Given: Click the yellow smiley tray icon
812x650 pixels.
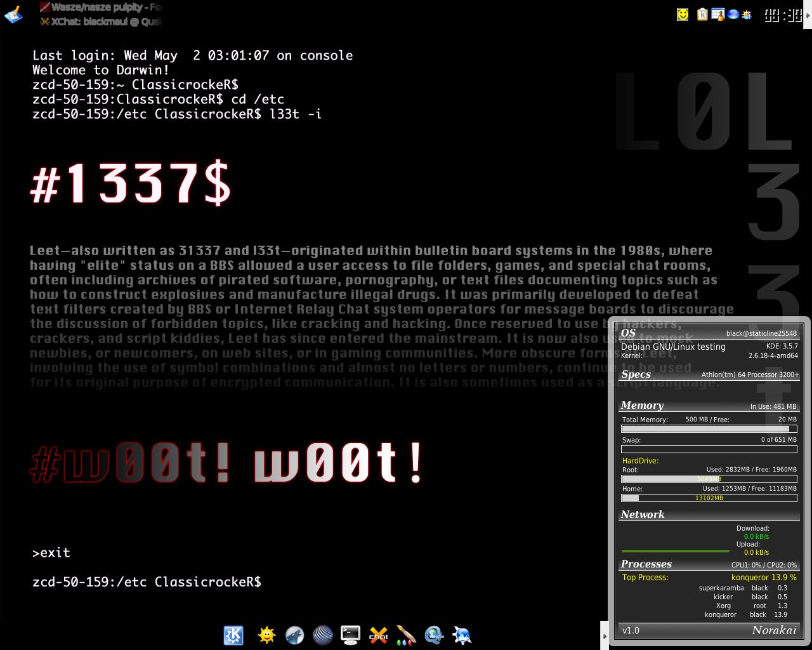Looking at the screenshot, I should (683, 14).
